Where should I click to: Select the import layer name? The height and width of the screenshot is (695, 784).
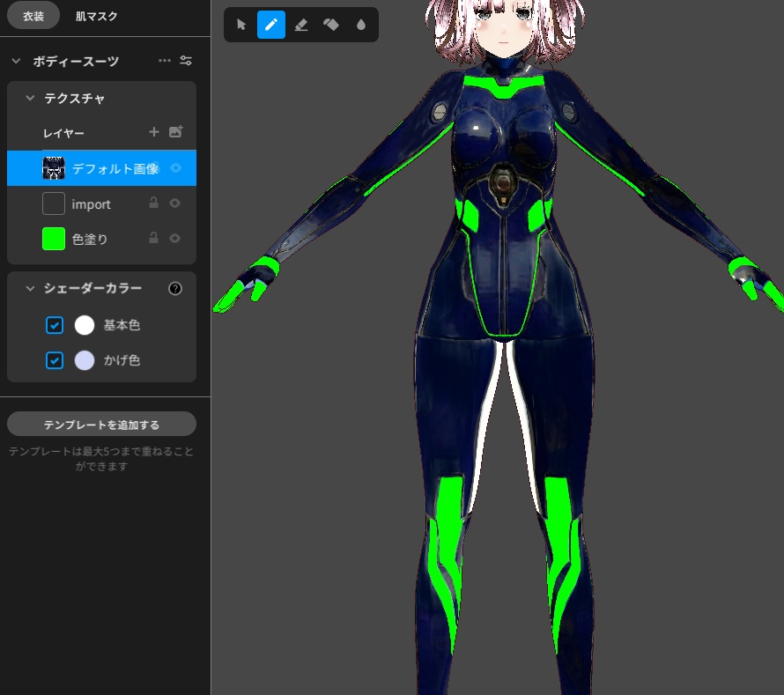pyautogui.click(x=91, y=204)
